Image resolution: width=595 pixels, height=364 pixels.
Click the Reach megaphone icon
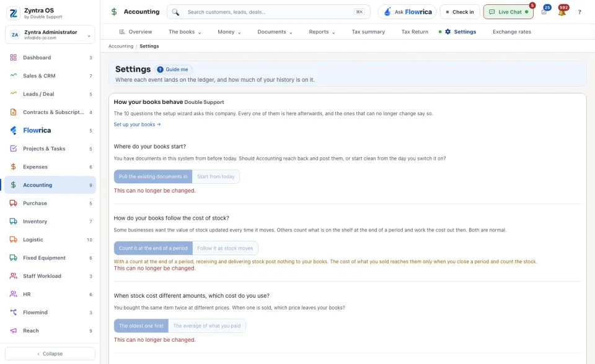coord(13,331)
